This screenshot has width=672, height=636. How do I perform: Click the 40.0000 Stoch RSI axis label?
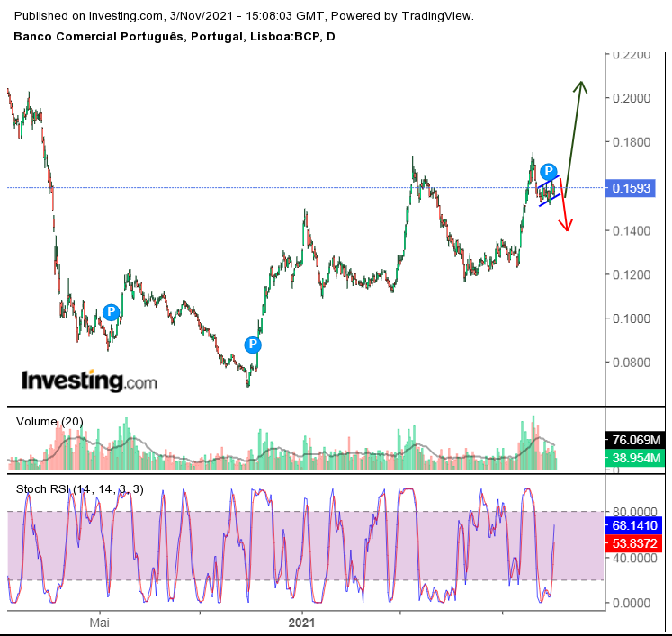pyautogui.click(x=635, y=558)
